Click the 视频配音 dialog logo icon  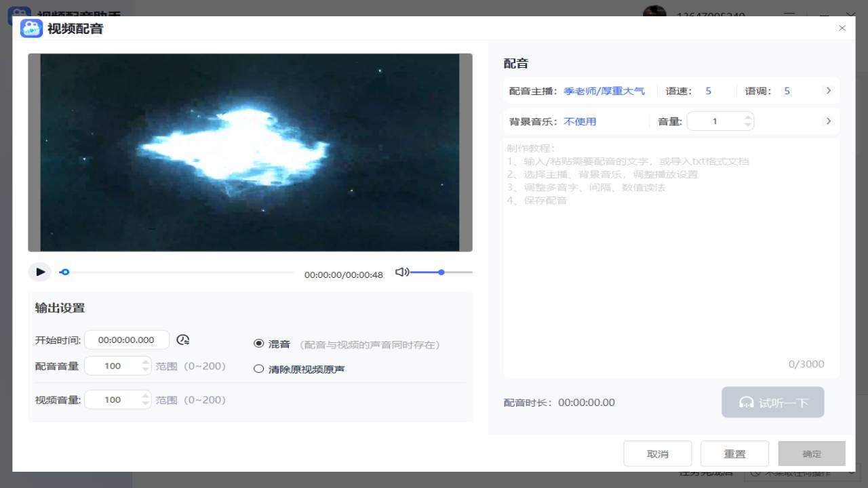point(31,28)
